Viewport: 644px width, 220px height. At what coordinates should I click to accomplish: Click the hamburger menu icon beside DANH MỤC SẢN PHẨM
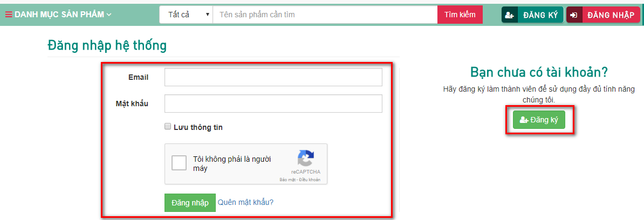9,15
